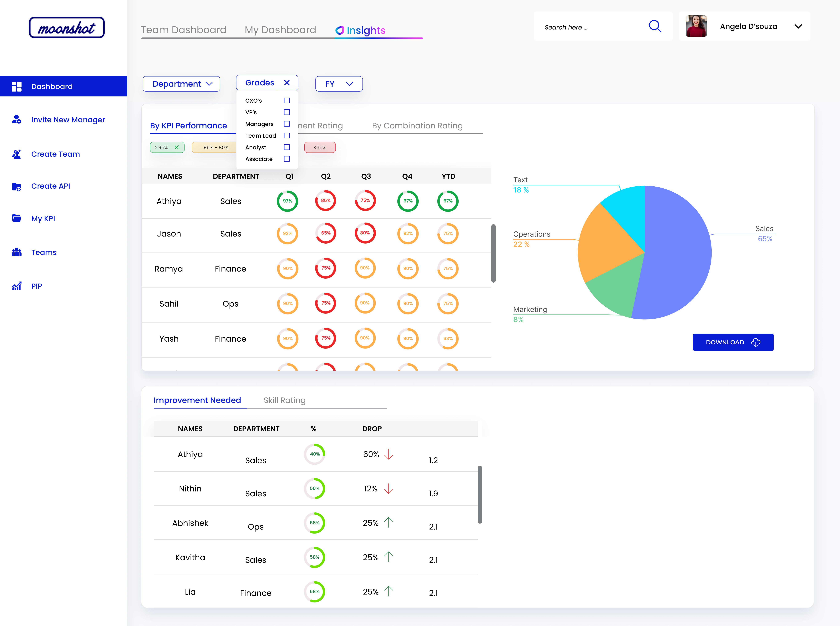The width and height of the screenshot is (840, 626).
Task: Expand the Department dropdown
Action: click(x=181, y=84)
